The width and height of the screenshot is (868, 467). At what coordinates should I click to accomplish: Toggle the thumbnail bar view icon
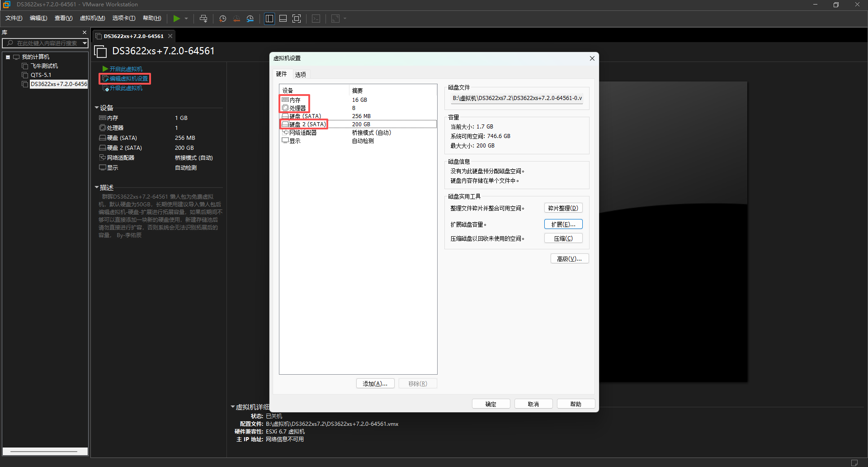click(283, 19)
